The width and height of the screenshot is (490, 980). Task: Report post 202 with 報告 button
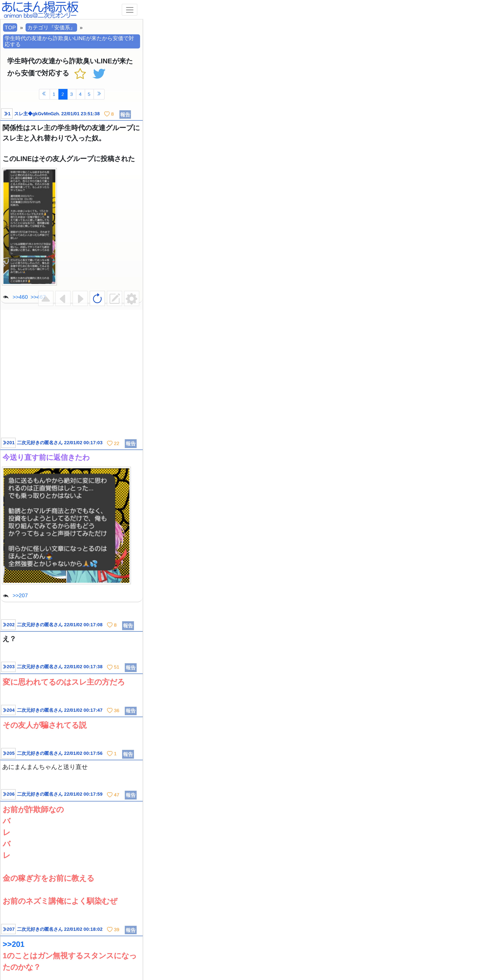128,625
